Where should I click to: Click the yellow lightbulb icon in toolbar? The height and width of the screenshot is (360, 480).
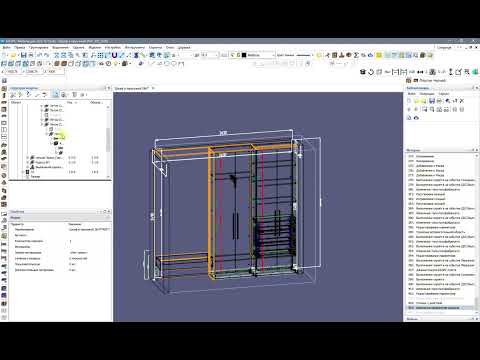116,63
